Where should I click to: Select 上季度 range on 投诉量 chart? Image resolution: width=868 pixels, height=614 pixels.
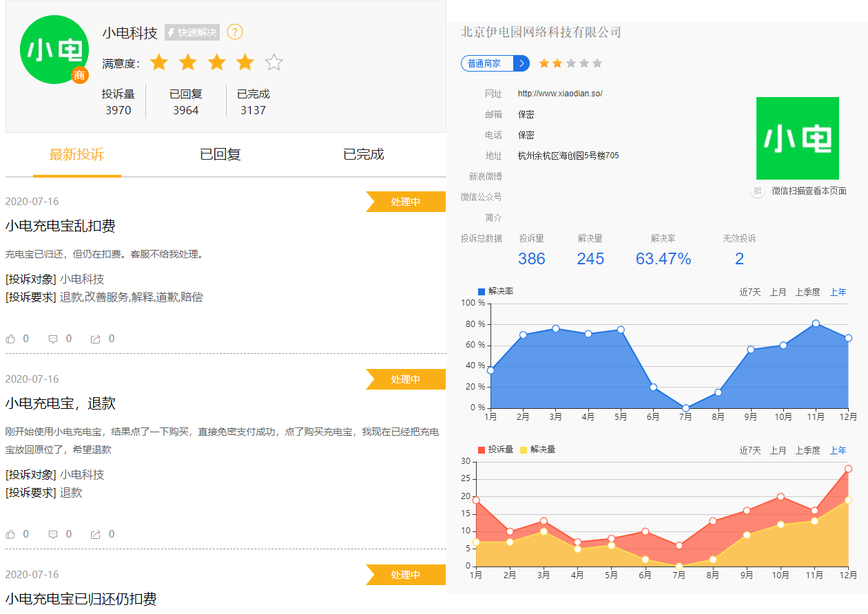click(x=808, y=451)
